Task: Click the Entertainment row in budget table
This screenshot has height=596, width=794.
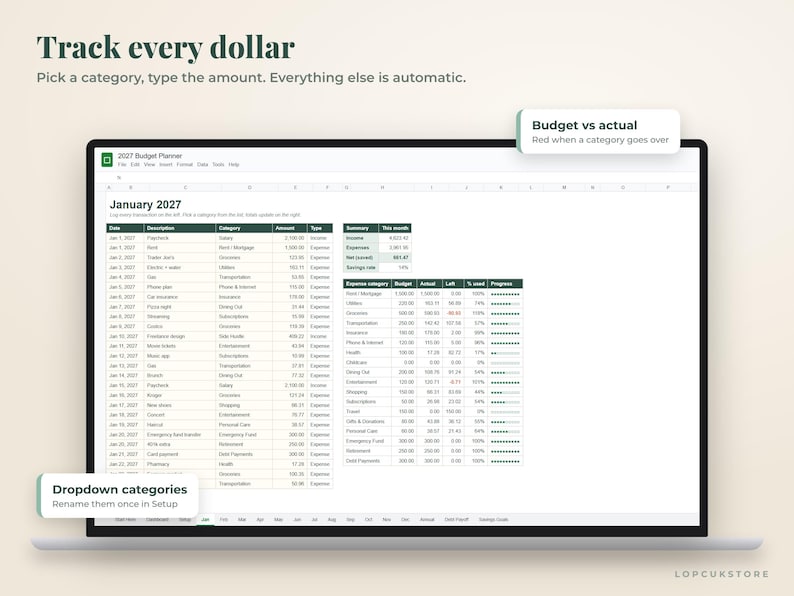Action: point(433,382)
